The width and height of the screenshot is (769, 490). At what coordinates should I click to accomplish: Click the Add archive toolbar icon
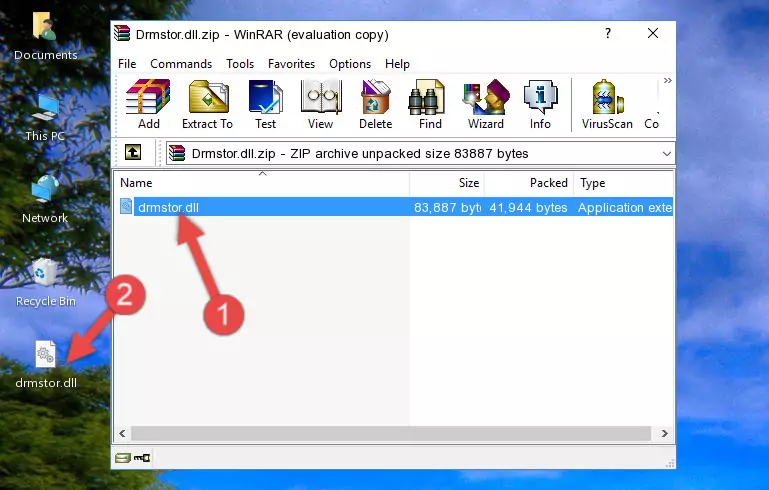click(x=148, y=104)
